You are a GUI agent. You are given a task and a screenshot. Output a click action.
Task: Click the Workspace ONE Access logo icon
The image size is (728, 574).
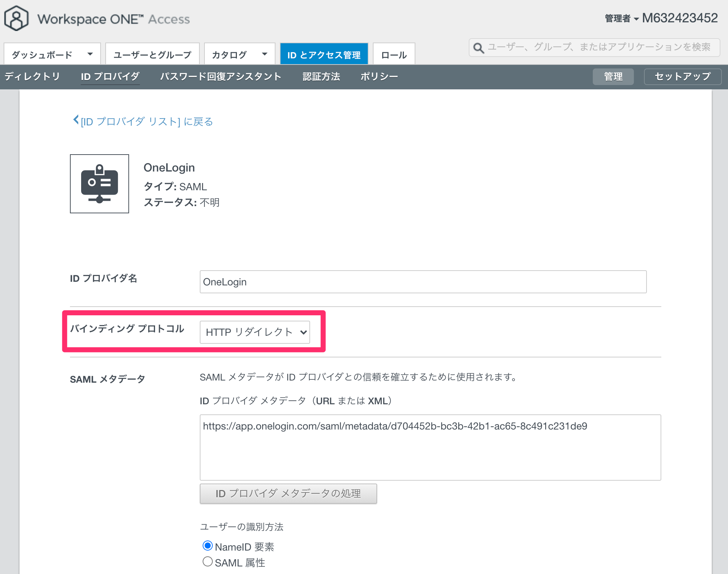[x=16, y=18]
